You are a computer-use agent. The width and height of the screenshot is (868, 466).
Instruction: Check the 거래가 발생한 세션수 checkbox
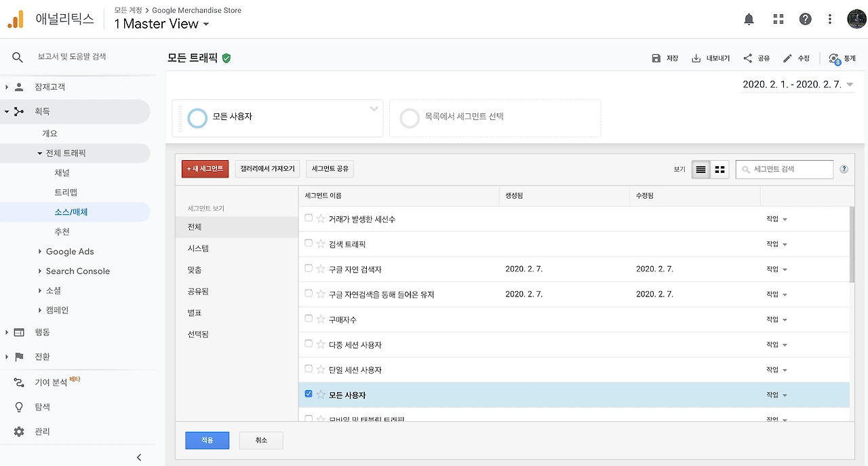(x=309, y=218)
